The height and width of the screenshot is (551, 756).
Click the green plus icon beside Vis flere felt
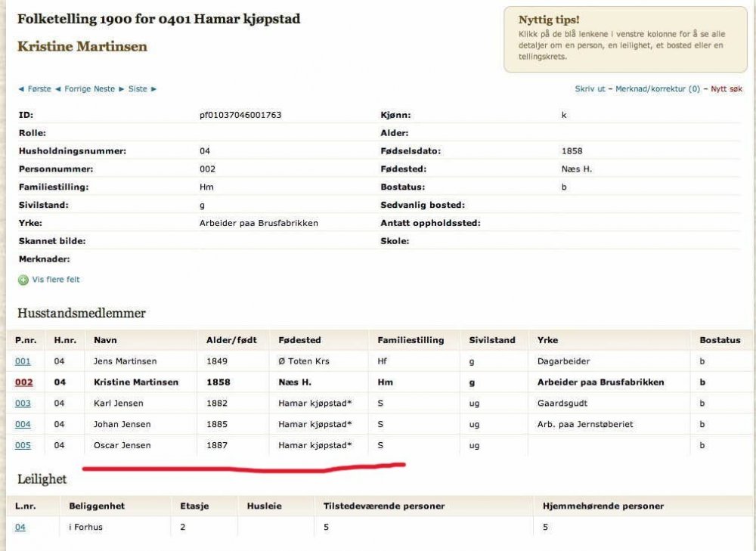23,280
